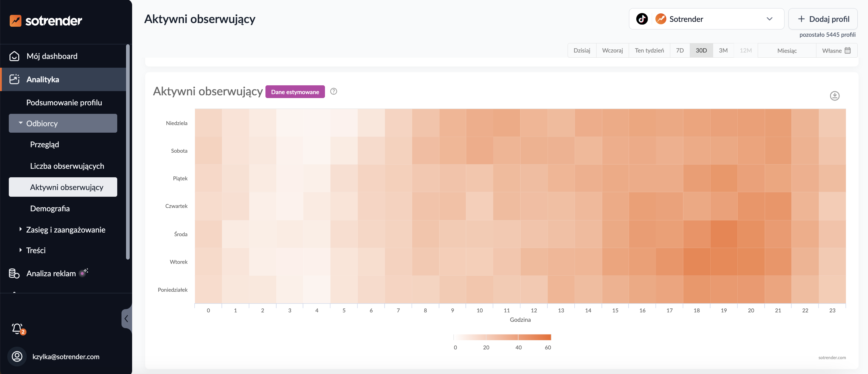The image size is (868, 374).
Task: Expand Zasięg i zaangażowanie section
Action: tap(66, 230)
